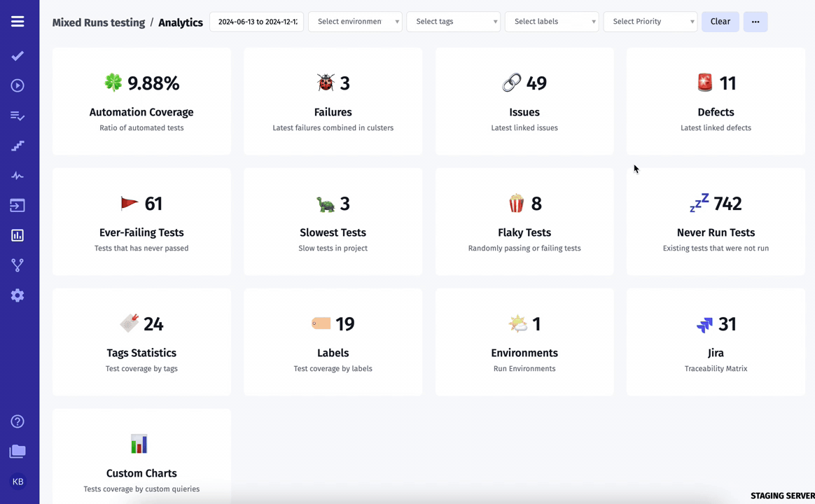
Task: Expand the Select labels dropdown
Action: tap(552, 22)
